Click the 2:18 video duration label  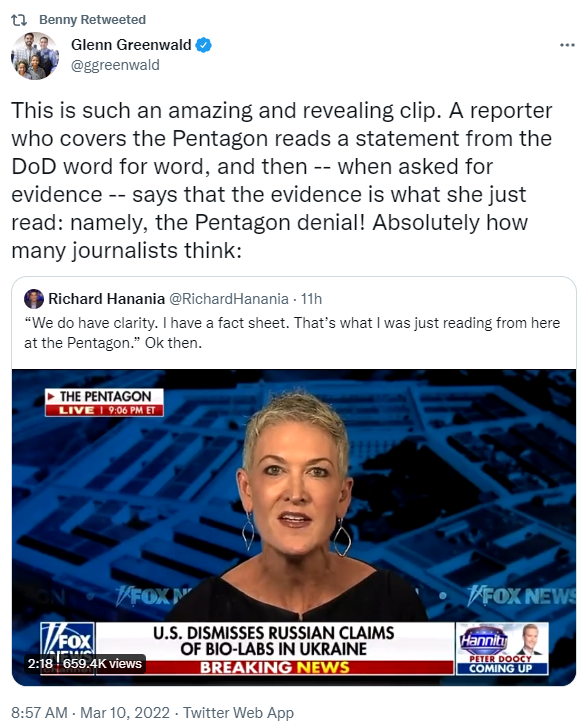point(40,664)
